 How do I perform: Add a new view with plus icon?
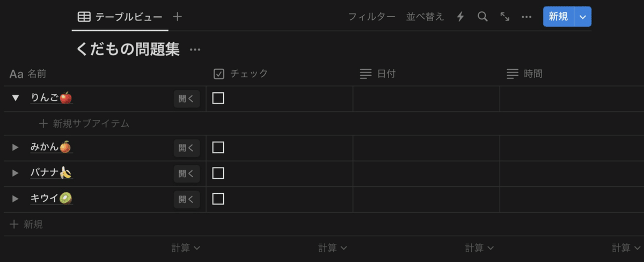178,17
